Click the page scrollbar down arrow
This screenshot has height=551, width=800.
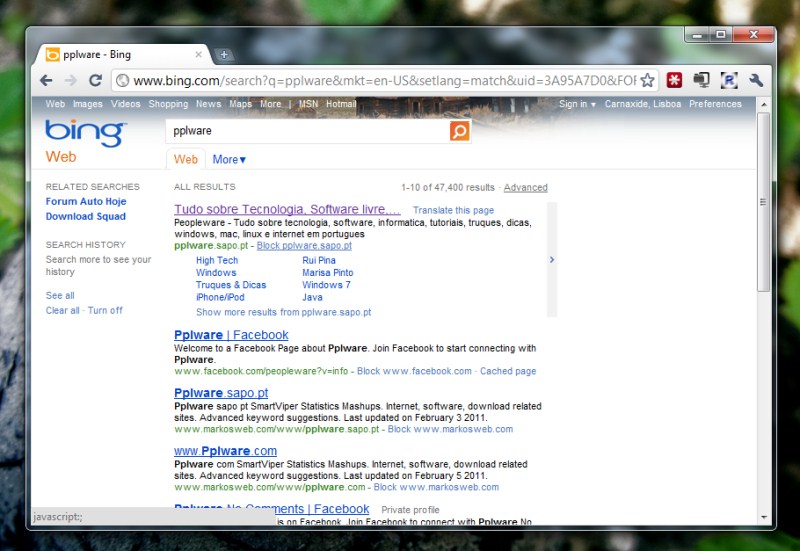coord(764,517)
